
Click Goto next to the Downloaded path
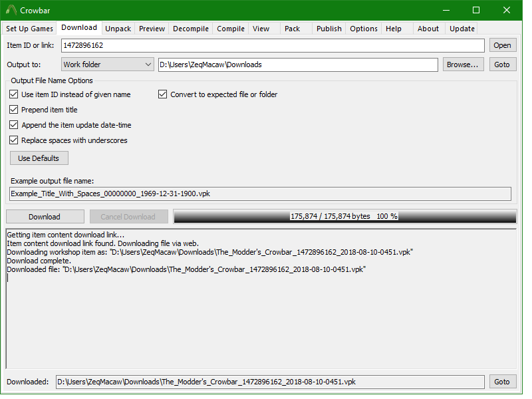click(x=503, y=382)
